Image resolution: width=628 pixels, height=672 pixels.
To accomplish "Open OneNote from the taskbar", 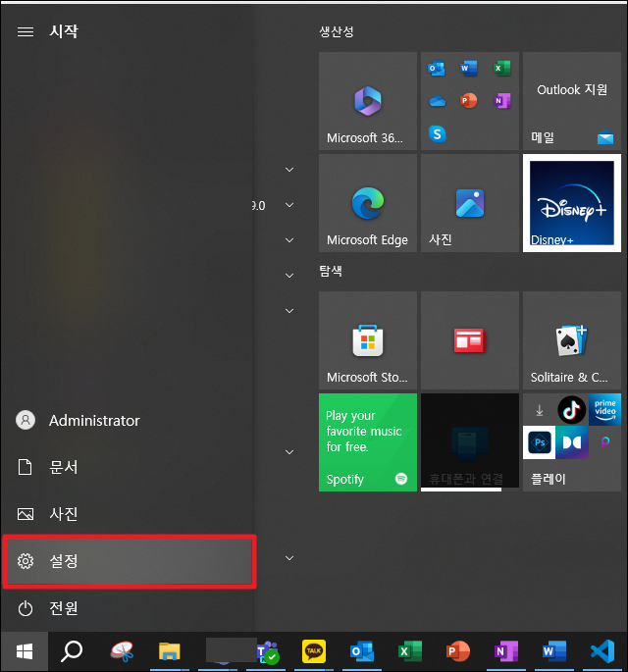I will [505, 651].
